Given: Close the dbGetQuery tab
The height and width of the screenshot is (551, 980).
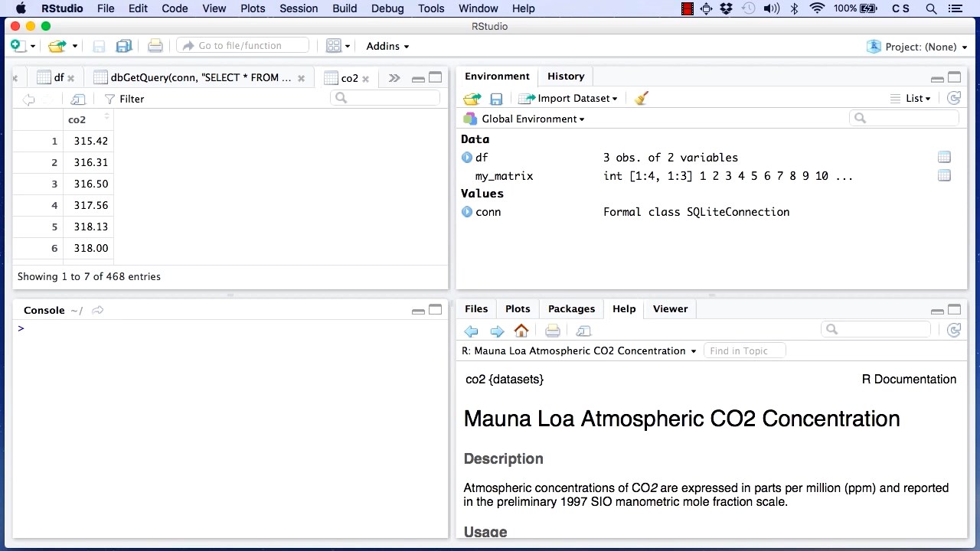Looking at the screenshot, I should click(301, 78).
